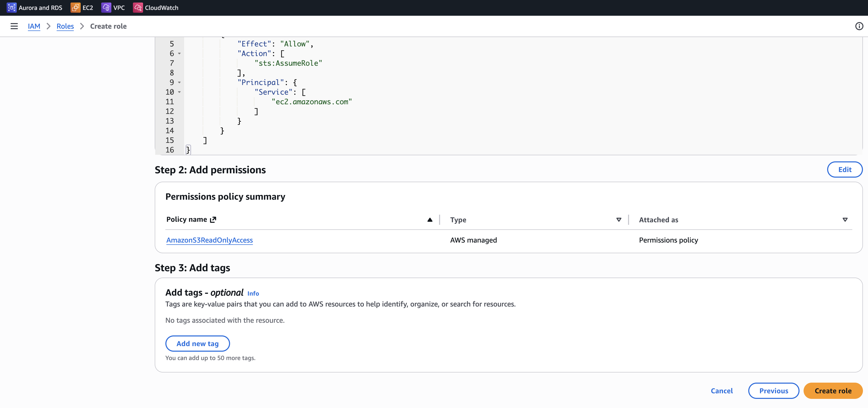Click the Aurora and RDS service icon
This screenshot has height=408, width=868.
(11, 7)
